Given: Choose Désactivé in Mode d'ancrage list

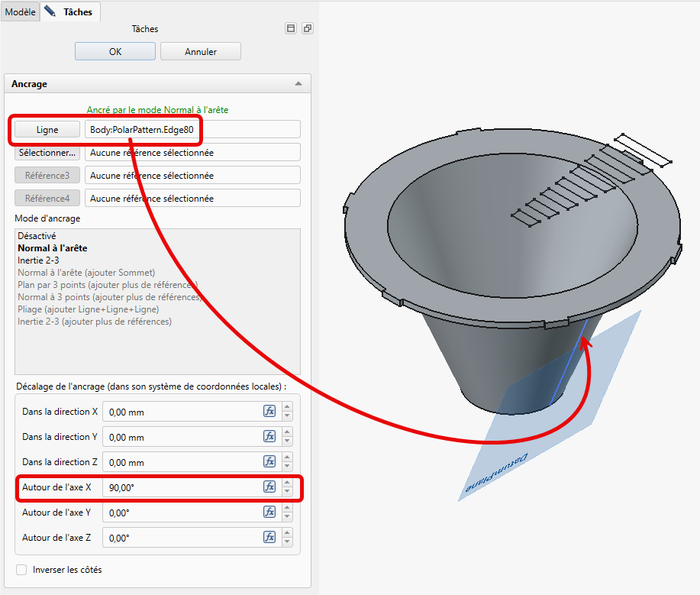Looking at the screenshot, I should (37, 236).
